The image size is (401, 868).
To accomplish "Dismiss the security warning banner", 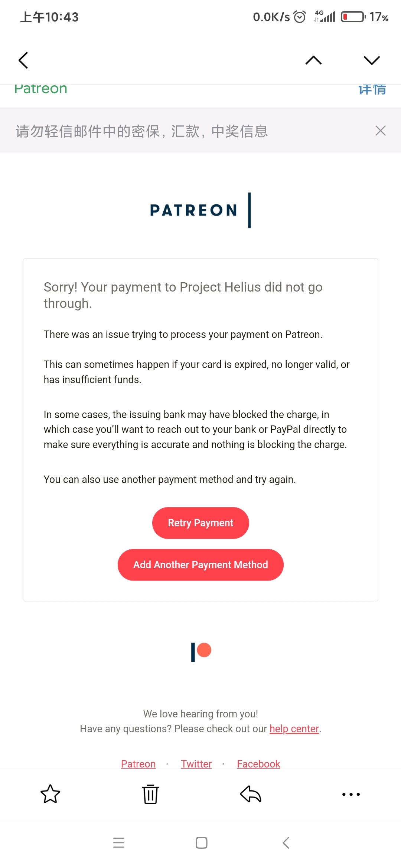I will point(381,131).
